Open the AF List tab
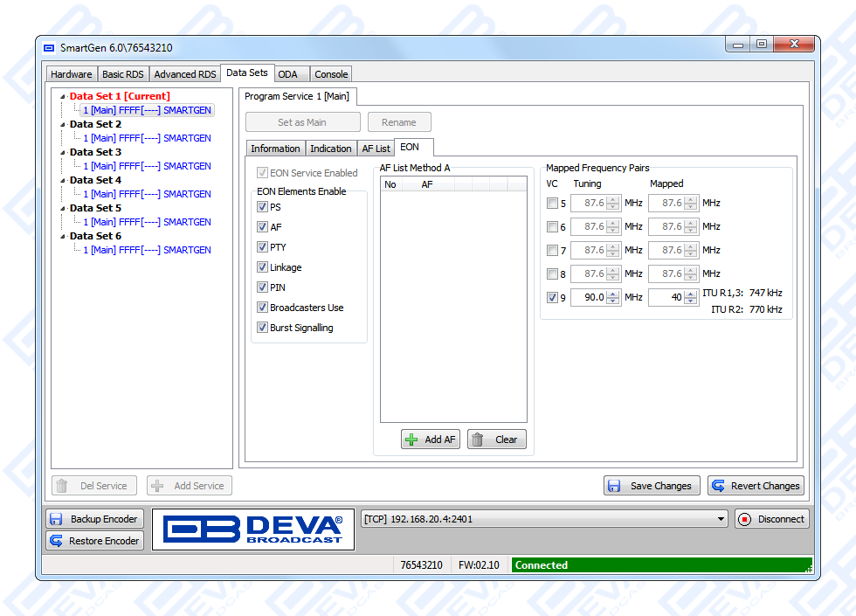Image resolution: width=856 pixels, height=616 pixels. (x=376, y=149)
